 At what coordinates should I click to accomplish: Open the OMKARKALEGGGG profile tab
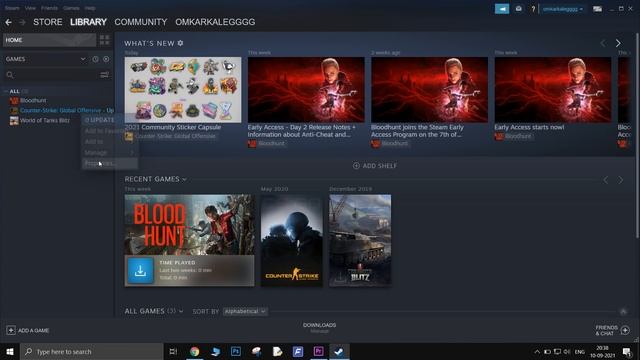215,22
